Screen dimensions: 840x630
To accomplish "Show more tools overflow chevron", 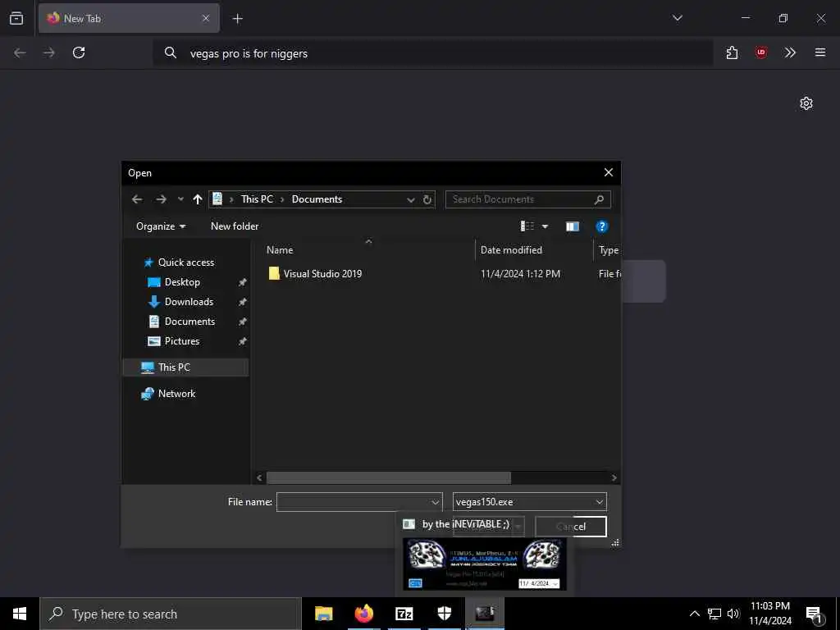I will [790, 52].
